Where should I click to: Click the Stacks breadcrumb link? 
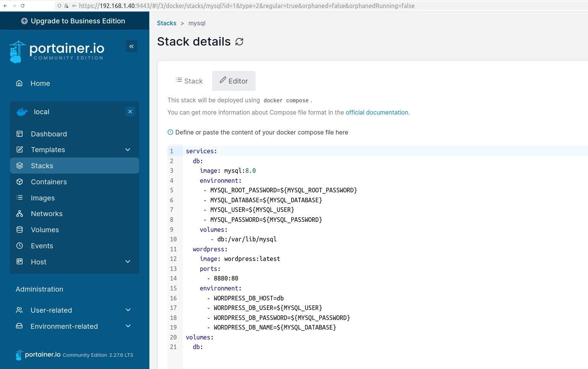[x=167, y=23]
